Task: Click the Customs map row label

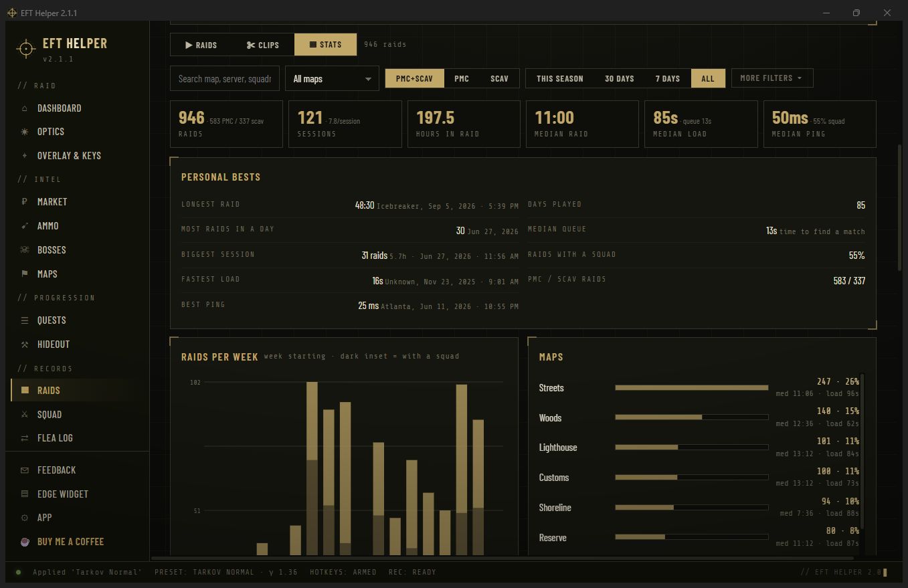Action: [554, 478]
